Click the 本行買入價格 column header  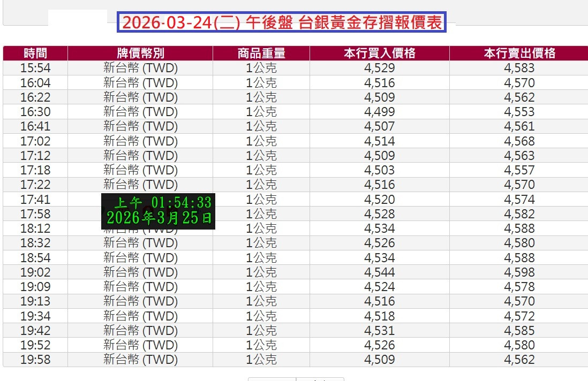380,53
